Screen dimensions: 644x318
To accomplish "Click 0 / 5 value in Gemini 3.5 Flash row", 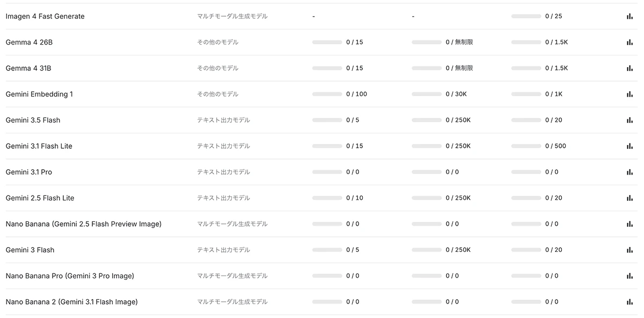I will 353,120.
